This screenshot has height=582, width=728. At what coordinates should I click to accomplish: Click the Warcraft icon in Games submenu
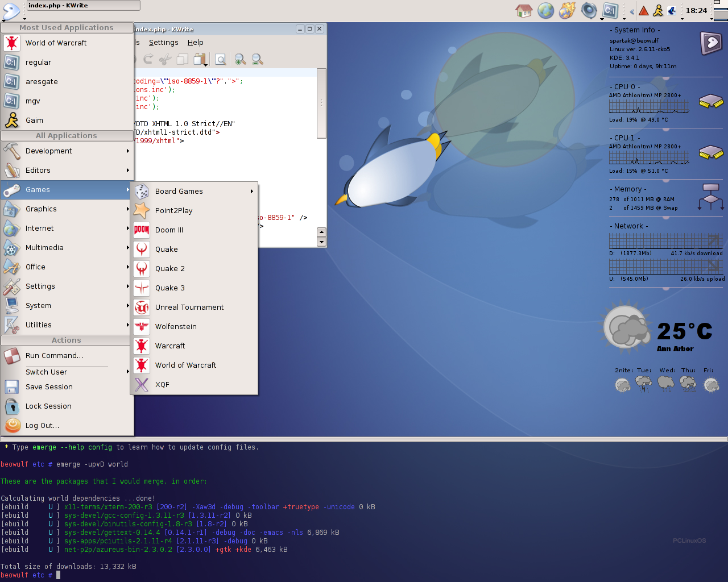click(x=142, y=346)
